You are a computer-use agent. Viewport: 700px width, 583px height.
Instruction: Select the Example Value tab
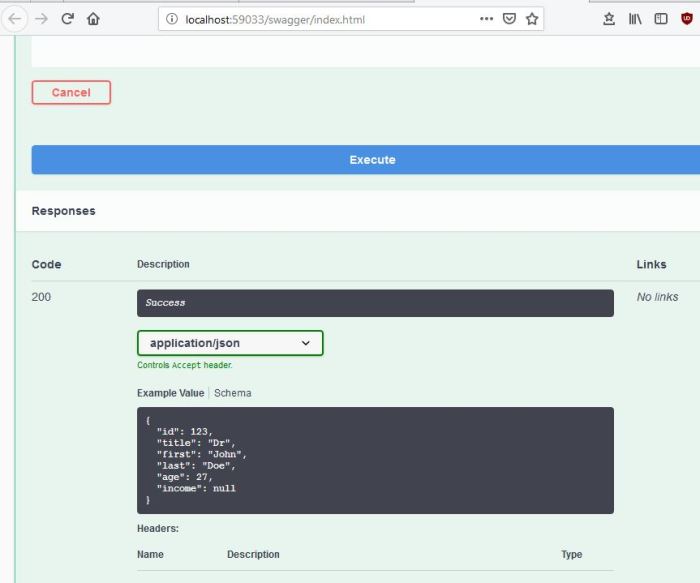170,393
